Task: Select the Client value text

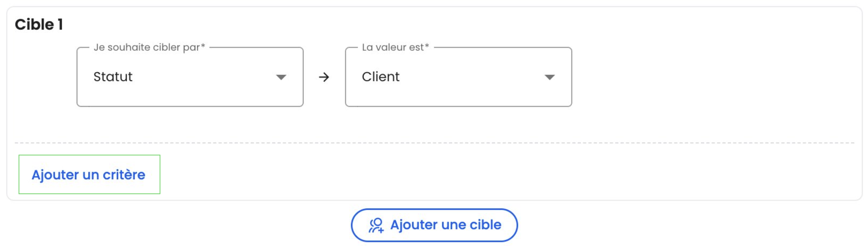Action: point(381,77)
